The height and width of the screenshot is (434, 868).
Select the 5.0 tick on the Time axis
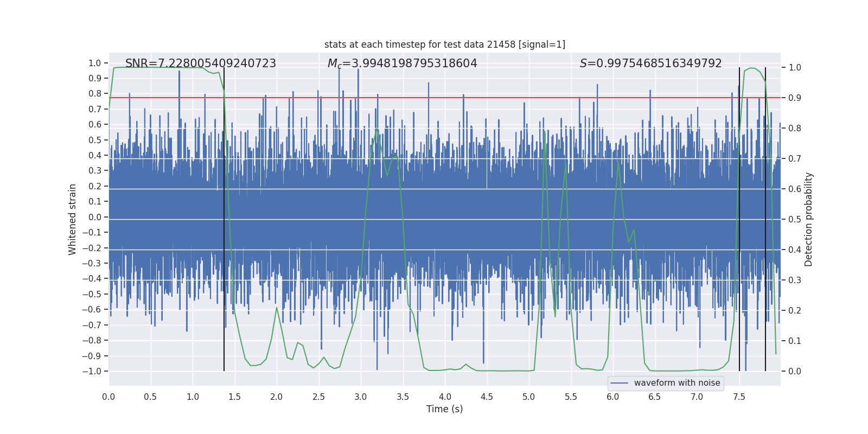[x=529, y=397]
